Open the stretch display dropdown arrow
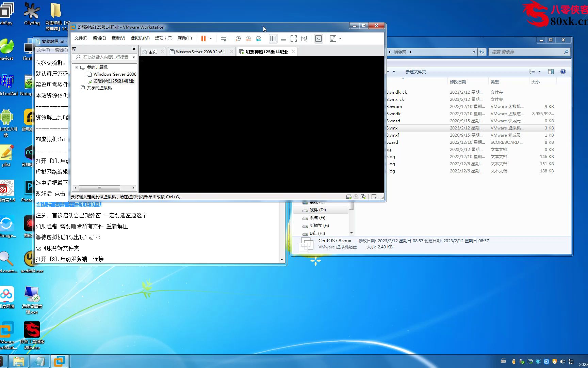 pos(340,39)
